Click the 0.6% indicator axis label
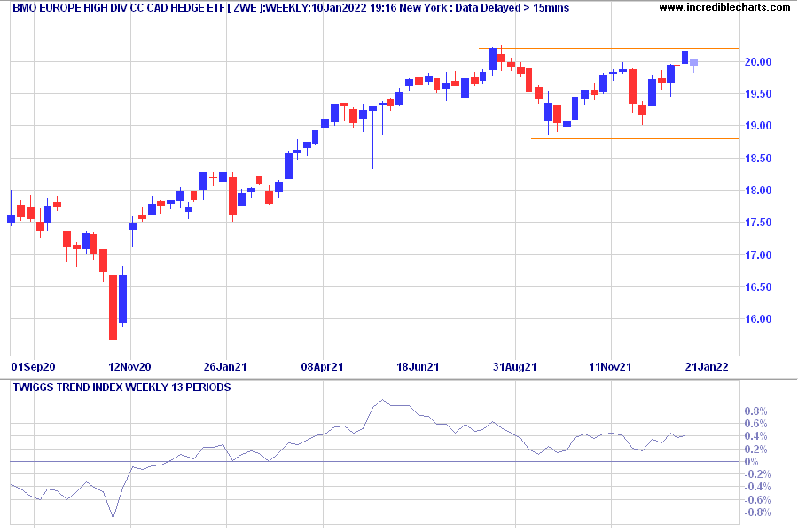798x532 pixels. [755, 424]
